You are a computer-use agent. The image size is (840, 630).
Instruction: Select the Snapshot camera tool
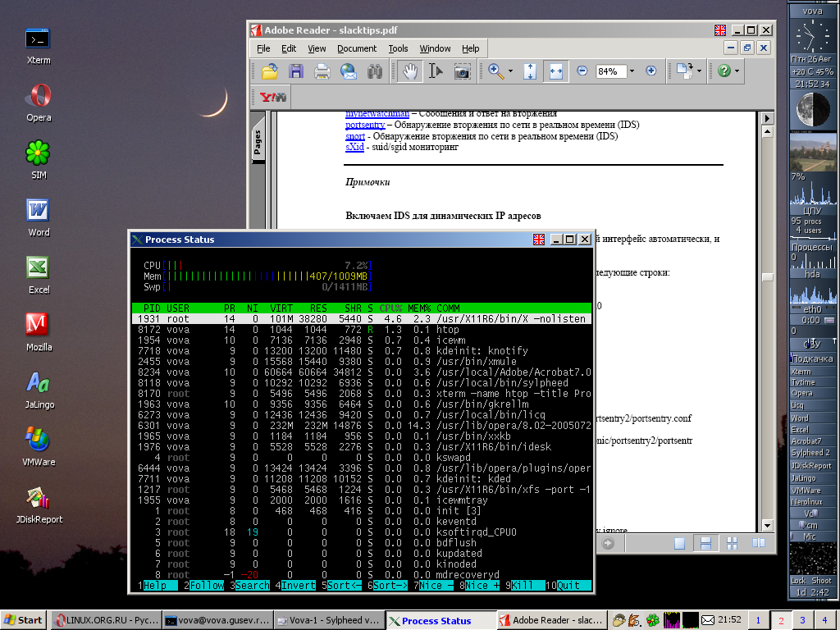point(463,71)
